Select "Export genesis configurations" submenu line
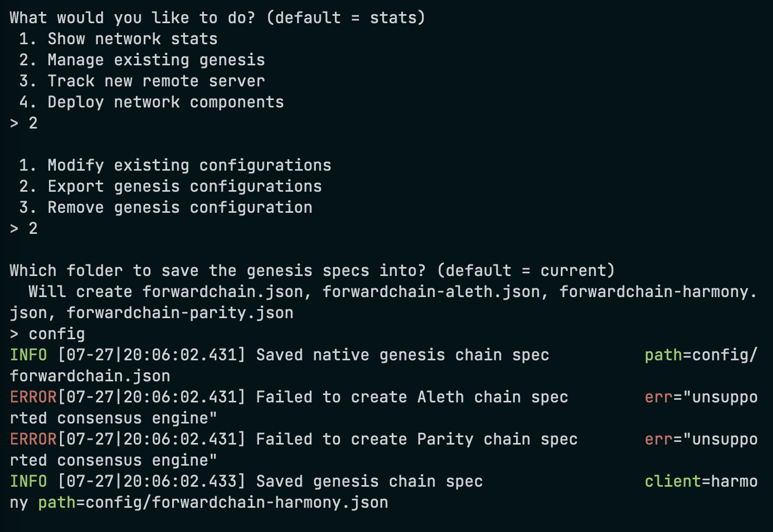Screen dimensions: 773x532 click(x=184, y=186)
